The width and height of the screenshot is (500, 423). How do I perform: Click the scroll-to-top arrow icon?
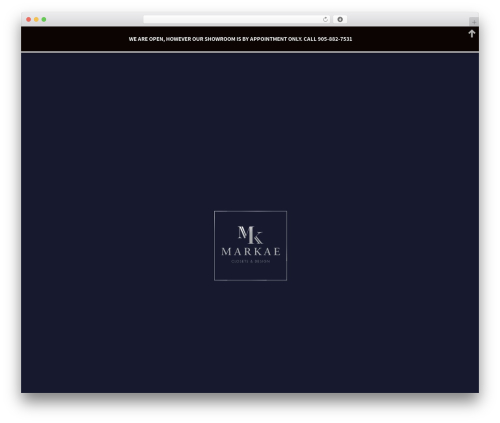click(x=472, y=34)
